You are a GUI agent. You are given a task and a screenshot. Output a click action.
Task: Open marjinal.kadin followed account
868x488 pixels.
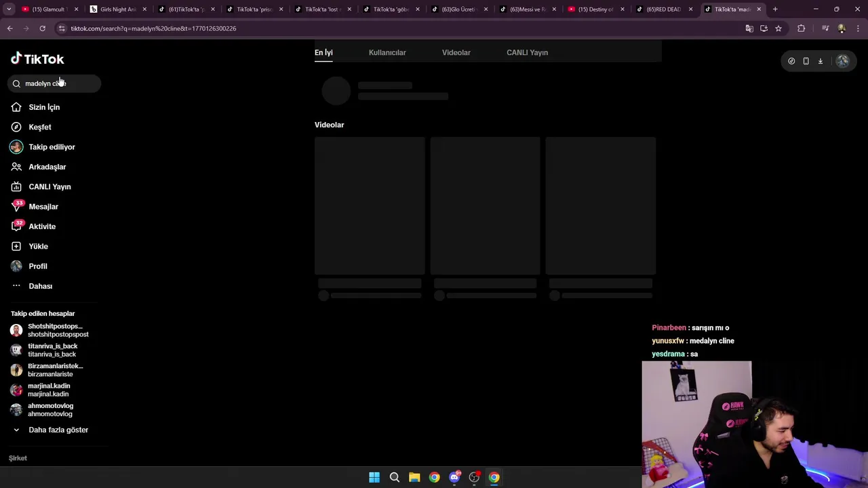[x=40, y=390]
